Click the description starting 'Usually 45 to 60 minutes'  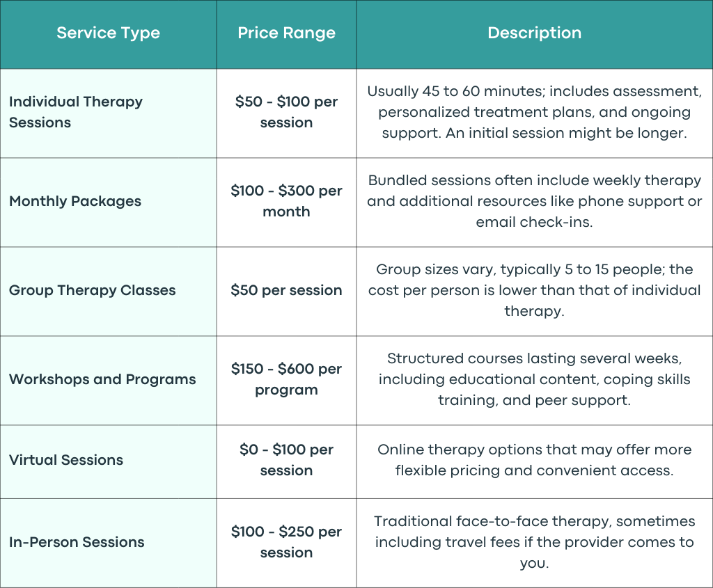pos(534,112)
